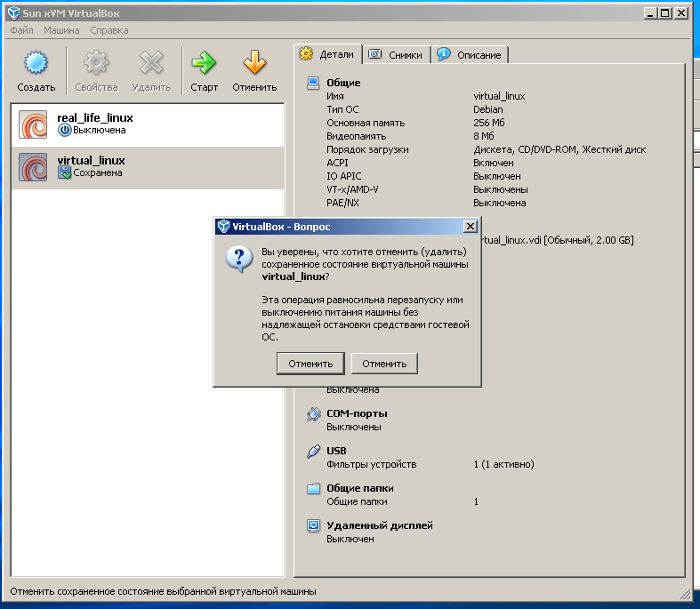Click the COM-порты section icon
700x609 pixels.
(313, 414)
